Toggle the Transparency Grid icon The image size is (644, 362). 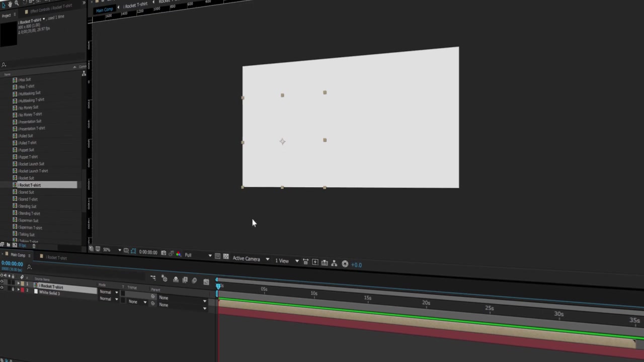click(x=226, y=256)
